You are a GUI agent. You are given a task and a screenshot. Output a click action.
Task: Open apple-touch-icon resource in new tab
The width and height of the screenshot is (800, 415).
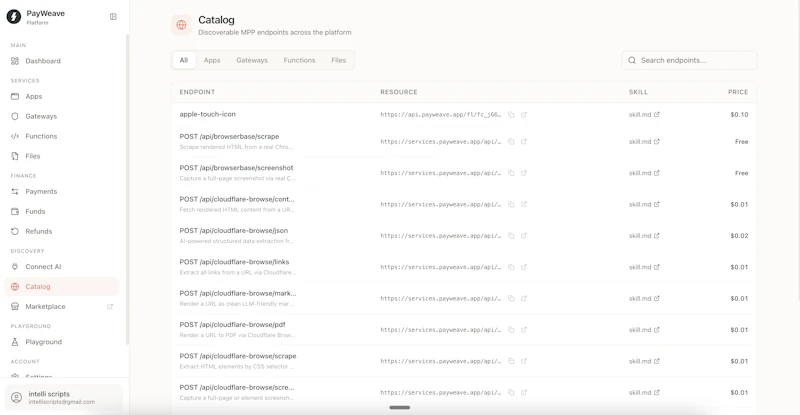523,115
